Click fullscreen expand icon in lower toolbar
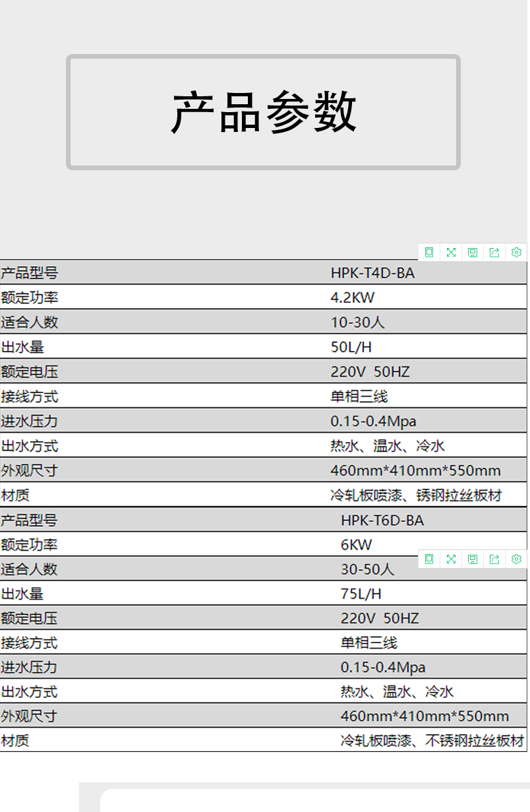 451,559
